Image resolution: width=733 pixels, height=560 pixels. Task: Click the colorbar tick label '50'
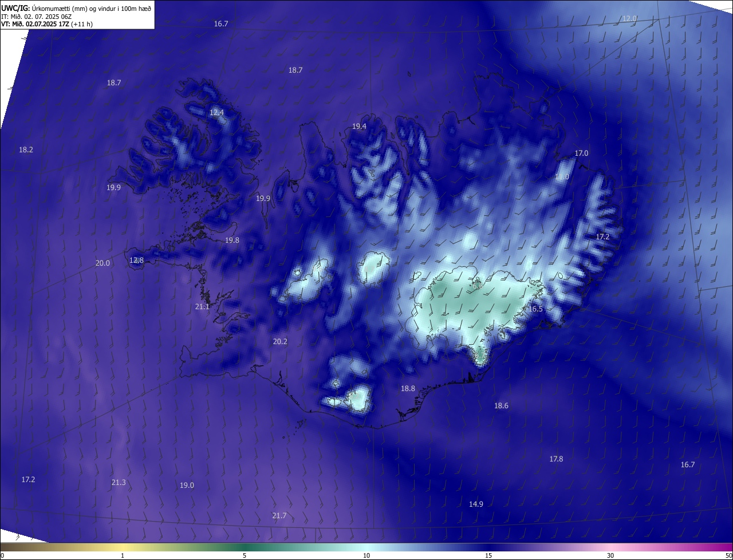(728, 555)
